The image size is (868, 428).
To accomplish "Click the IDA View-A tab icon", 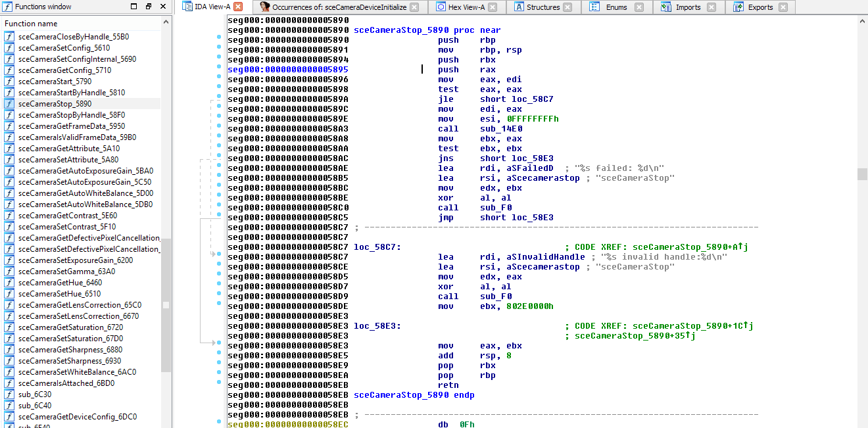I will point(187,7).
